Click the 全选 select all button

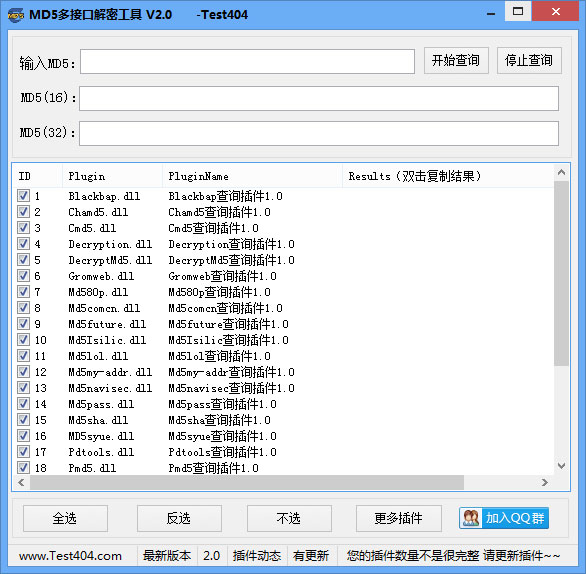coord(65,518)
